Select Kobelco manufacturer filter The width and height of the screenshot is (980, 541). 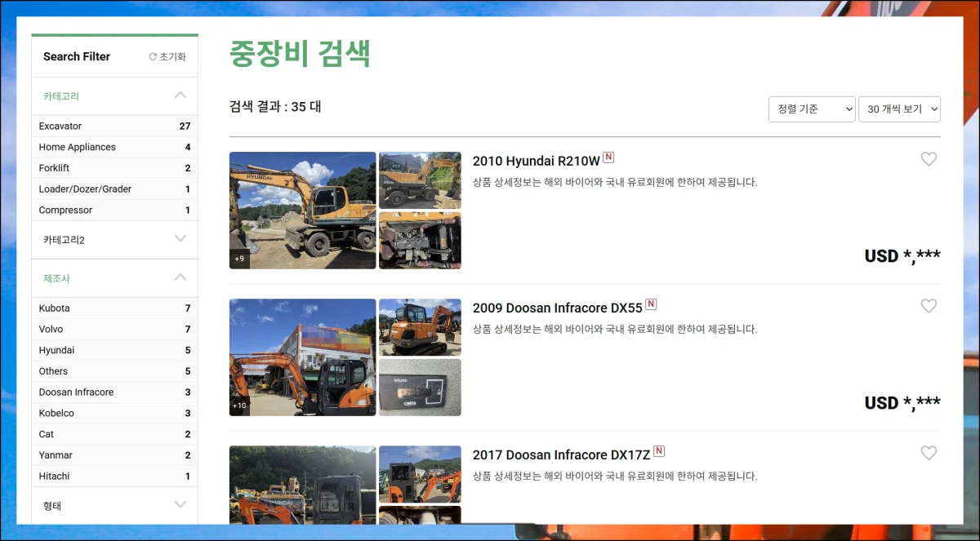click(114, 414)
